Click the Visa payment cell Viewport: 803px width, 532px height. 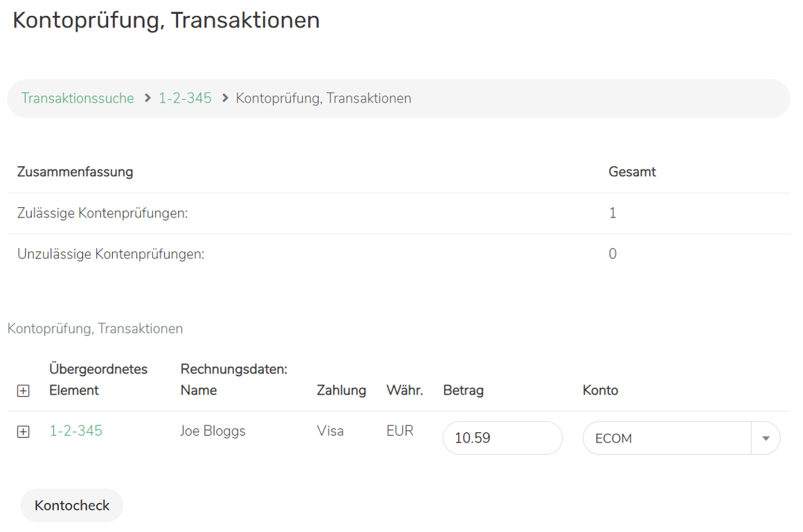pos(330,431)
